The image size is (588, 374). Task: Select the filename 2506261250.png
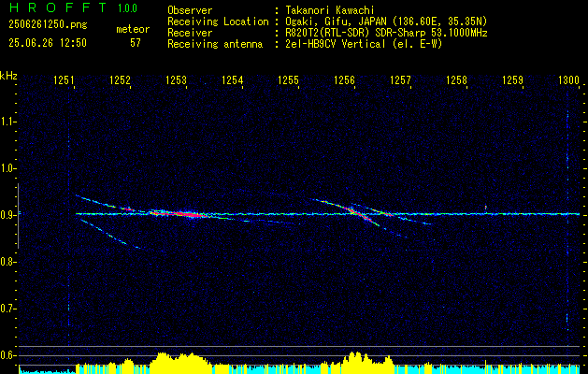pos(48,25)
